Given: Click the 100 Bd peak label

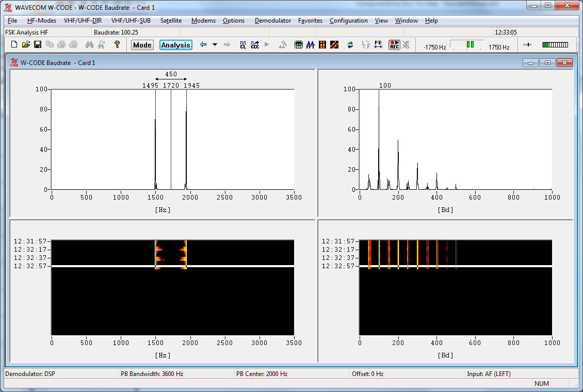Looking at the screenshot, I should [x=385, y=86].
